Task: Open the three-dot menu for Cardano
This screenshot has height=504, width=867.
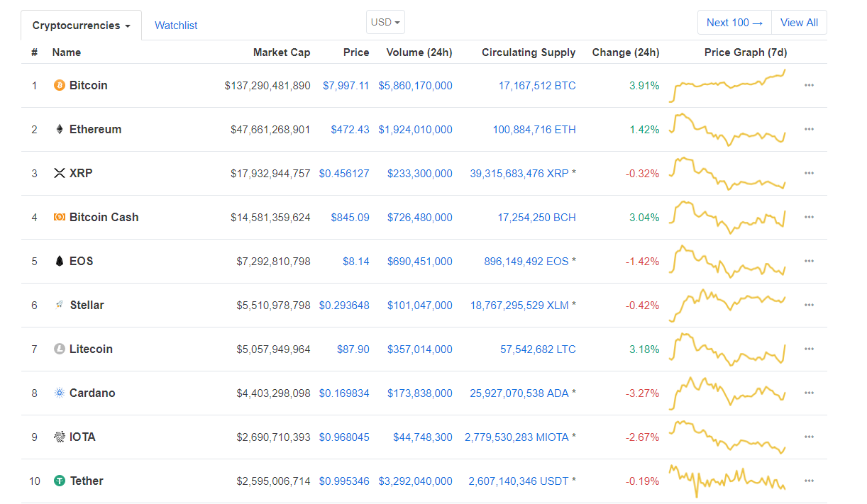Action: [809, 393]
